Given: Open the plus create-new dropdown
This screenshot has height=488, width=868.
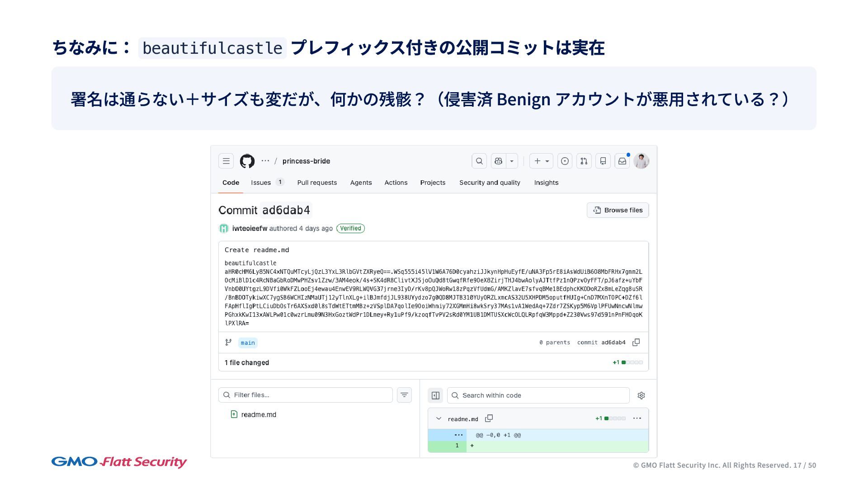Looking at the screenshot, I should pos(541,161).
